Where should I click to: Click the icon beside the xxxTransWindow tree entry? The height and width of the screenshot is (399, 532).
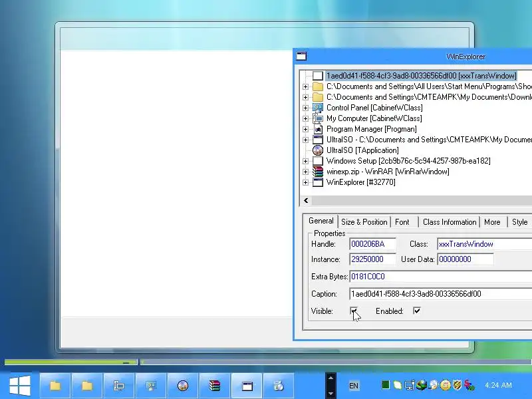click(318, 76)
